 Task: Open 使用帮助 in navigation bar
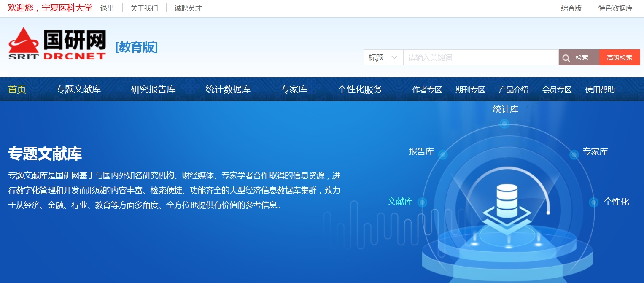click(x=600, y=89)
